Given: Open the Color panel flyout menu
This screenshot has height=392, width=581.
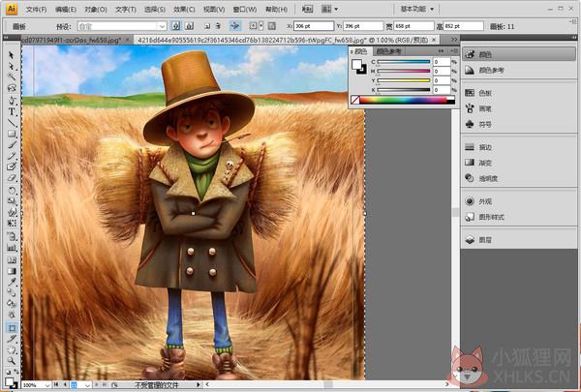Looking at the screenshot, I should point(454,50).
